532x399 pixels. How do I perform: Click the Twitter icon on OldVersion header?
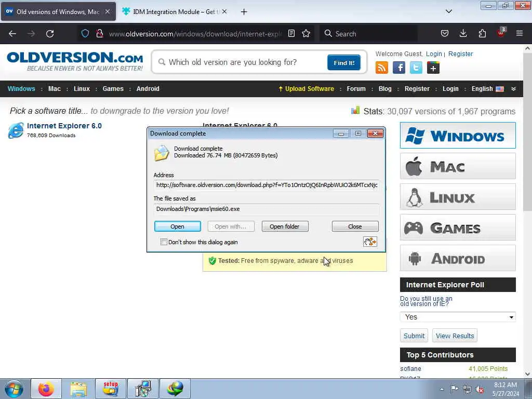[416, 68]
